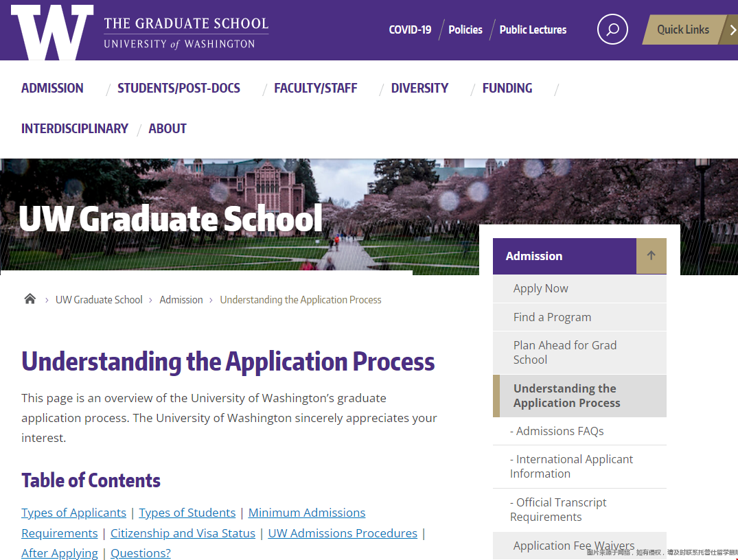
Task: Open the ABOUT main menu
Action: pos(168,128)
